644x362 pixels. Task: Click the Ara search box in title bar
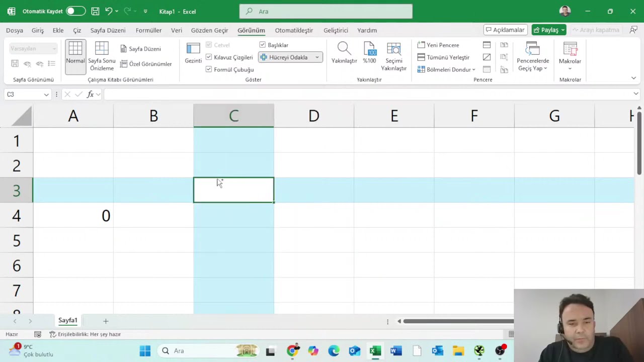click(326, 11)
